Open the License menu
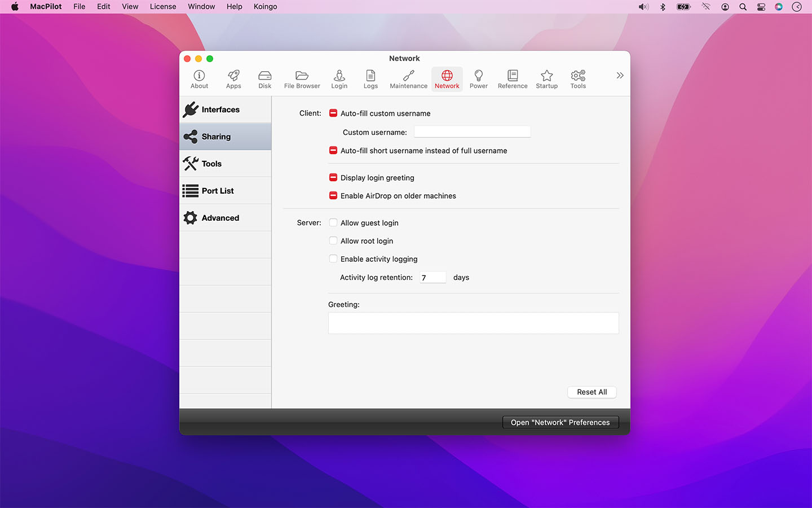 163,7
